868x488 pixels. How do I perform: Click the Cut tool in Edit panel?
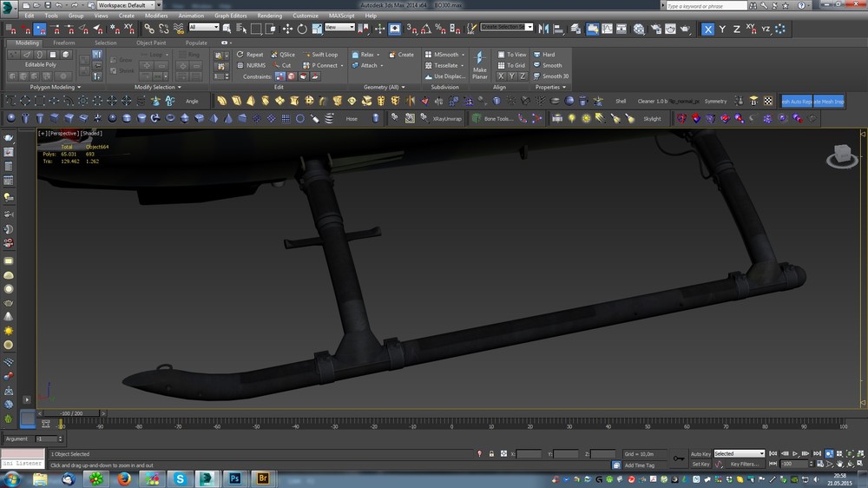pyautogui.click(x=282, y=65)
